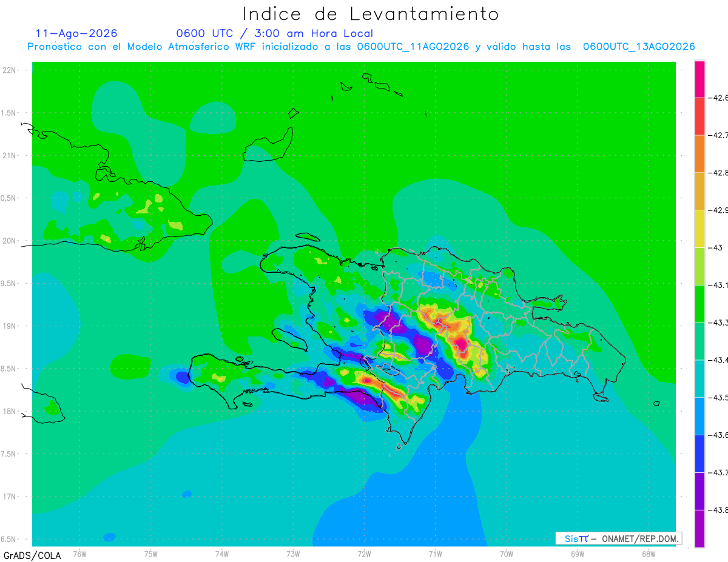Click the '-43.5' colorbar value
The image size is (728, 562).
718,398
